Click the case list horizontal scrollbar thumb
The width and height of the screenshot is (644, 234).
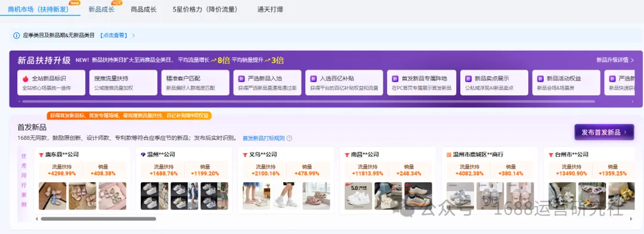[x=98, y=219]
